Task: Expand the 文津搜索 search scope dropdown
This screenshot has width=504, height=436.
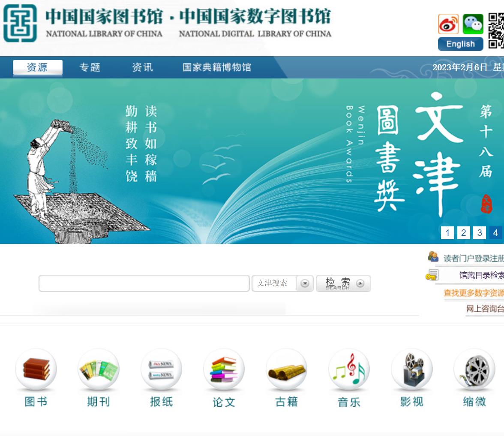Action: [305, 283]
